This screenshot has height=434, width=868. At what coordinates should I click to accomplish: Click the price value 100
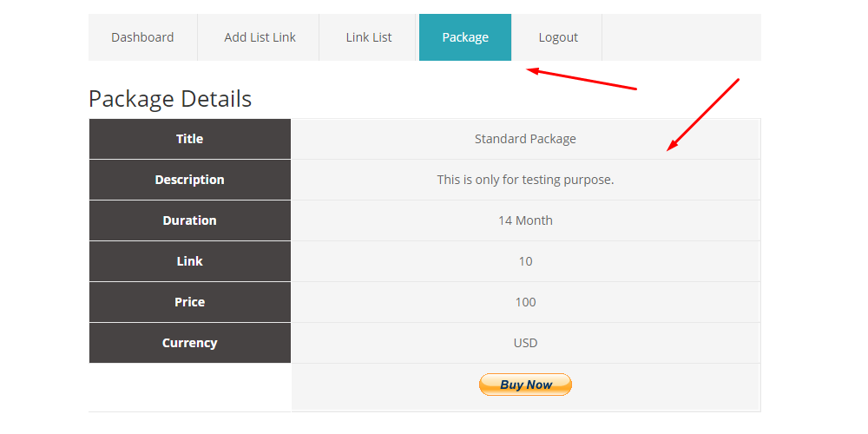[525, 302]
